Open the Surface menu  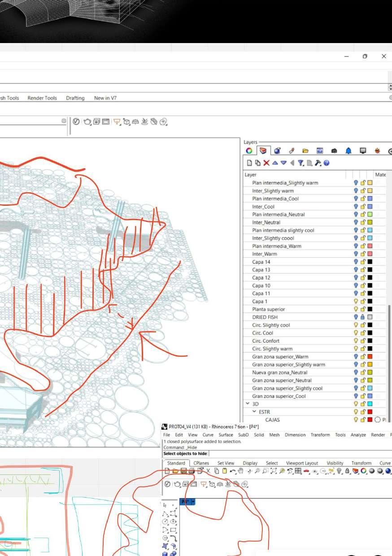coord(226,435)
